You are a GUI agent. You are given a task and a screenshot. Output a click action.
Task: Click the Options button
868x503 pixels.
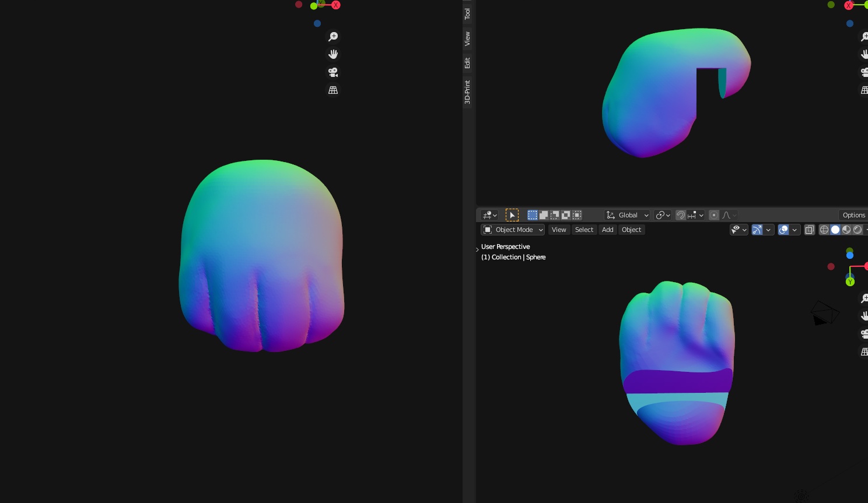point(853,215)
